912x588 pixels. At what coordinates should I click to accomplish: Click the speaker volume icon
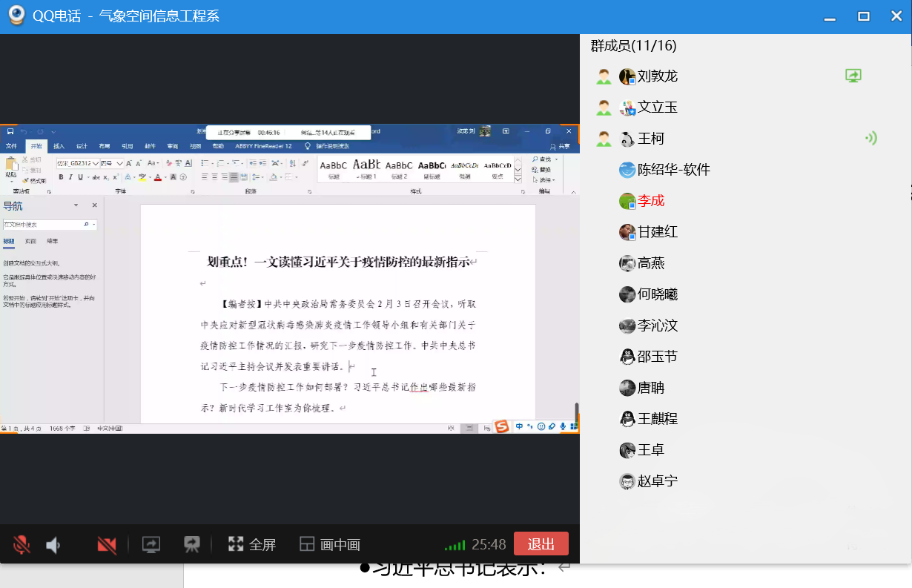pyautogui.click(x=53, y=545)
